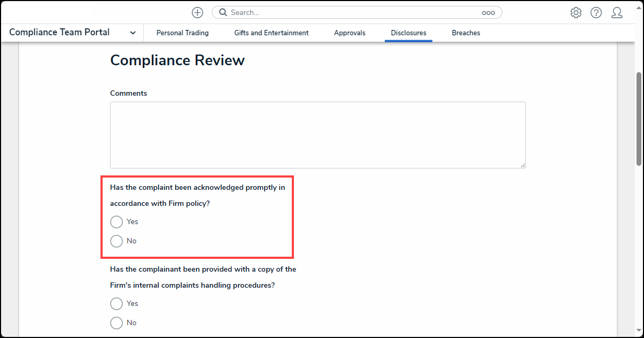Click inside the Comments text area

click(x=317, y=135)
